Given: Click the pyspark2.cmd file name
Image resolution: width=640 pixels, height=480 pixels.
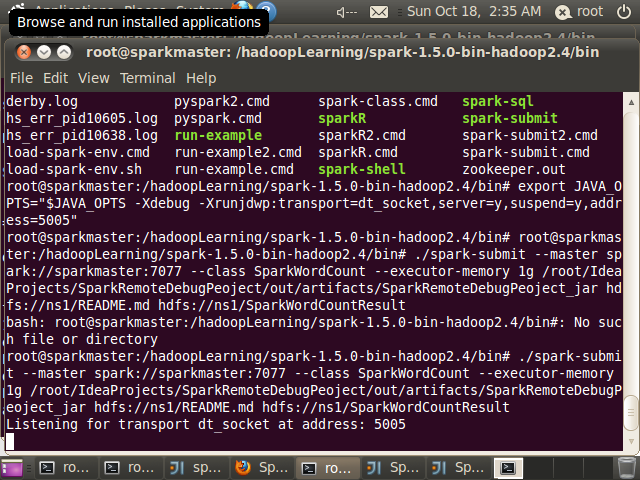Looking at the screenshot, I should (x=222, y=101).
